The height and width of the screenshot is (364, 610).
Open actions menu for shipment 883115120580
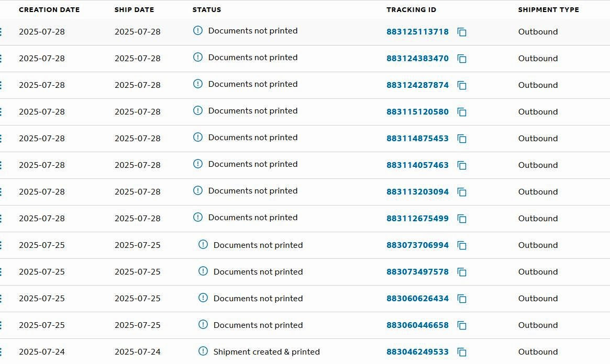click(x=1, y=112)
